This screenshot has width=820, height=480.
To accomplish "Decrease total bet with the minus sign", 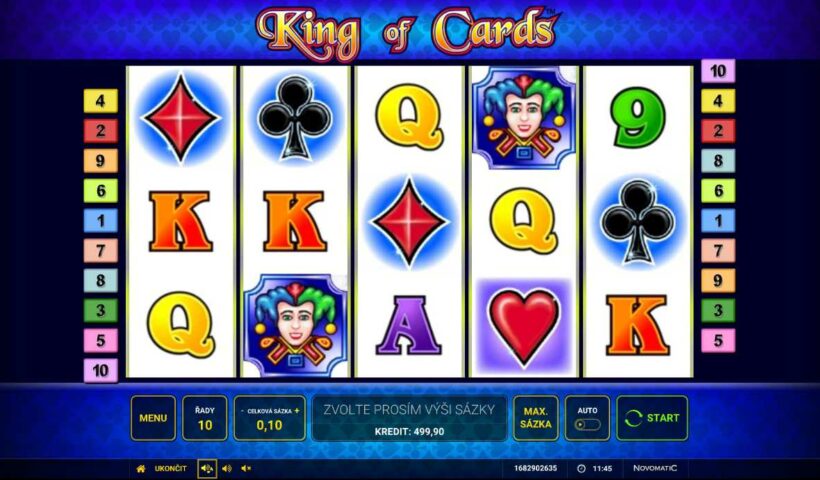I will click(x=242, y=411).
